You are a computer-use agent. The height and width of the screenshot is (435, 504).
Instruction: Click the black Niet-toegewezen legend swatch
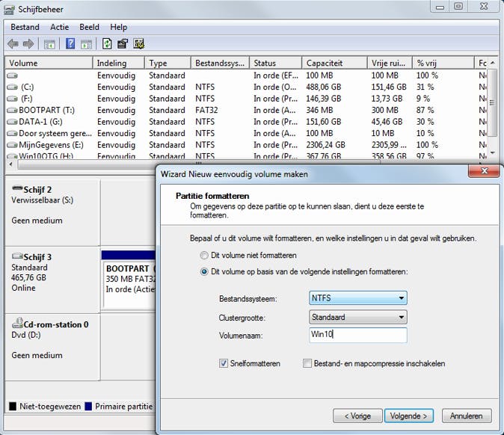[13, 407]
